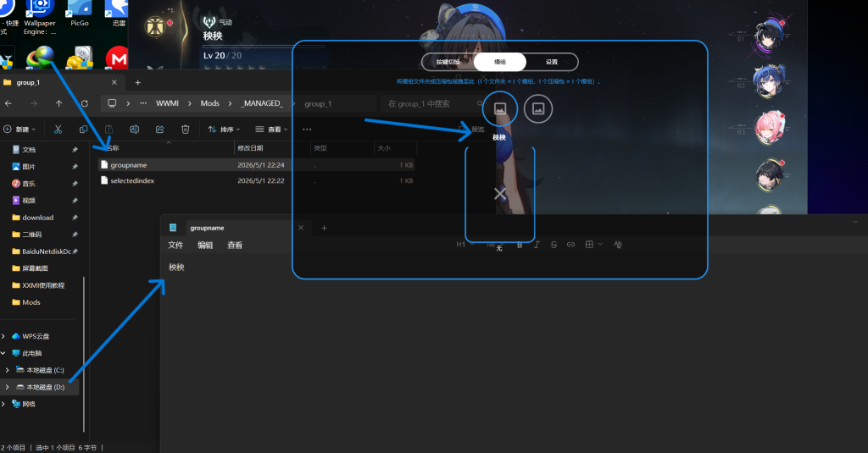Click the 在 group_1 中搜索 search box

434,103
